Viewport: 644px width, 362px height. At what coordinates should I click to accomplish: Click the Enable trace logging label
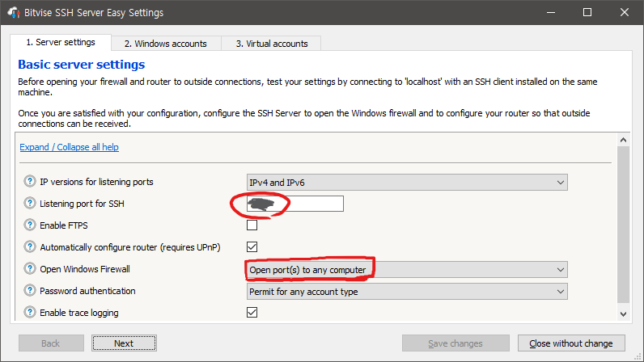pyautogui.click(x=78, y=313)
